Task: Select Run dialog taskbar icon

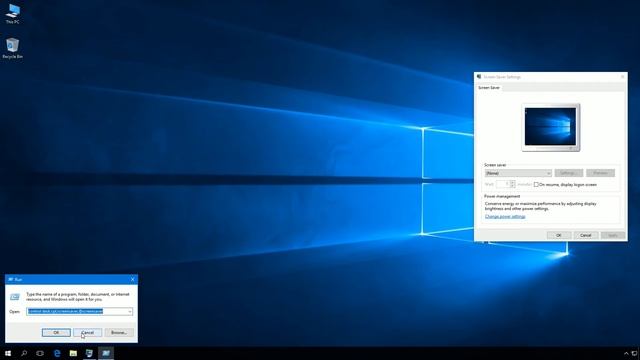Action: tap(106, 353)
